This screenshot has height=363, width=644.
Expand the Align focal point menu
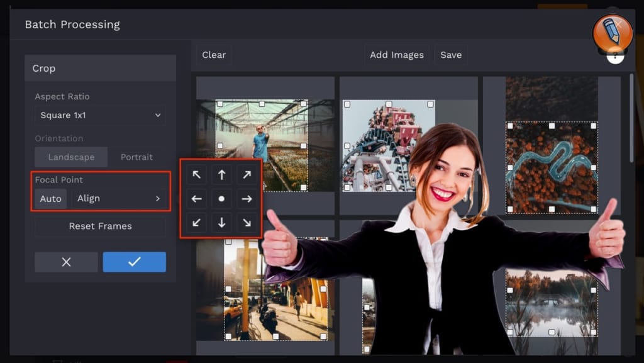(x=119, y=199)
